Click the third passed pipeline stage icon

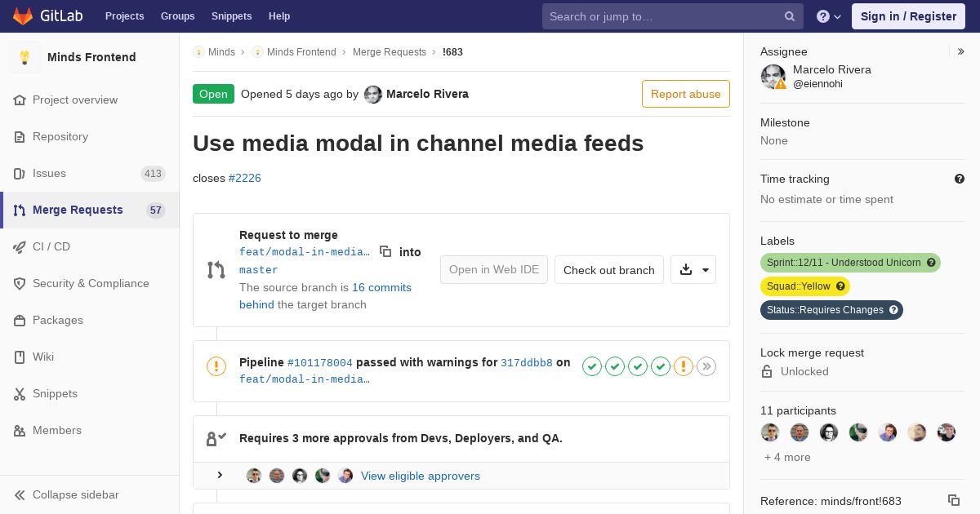pos(638,366)
